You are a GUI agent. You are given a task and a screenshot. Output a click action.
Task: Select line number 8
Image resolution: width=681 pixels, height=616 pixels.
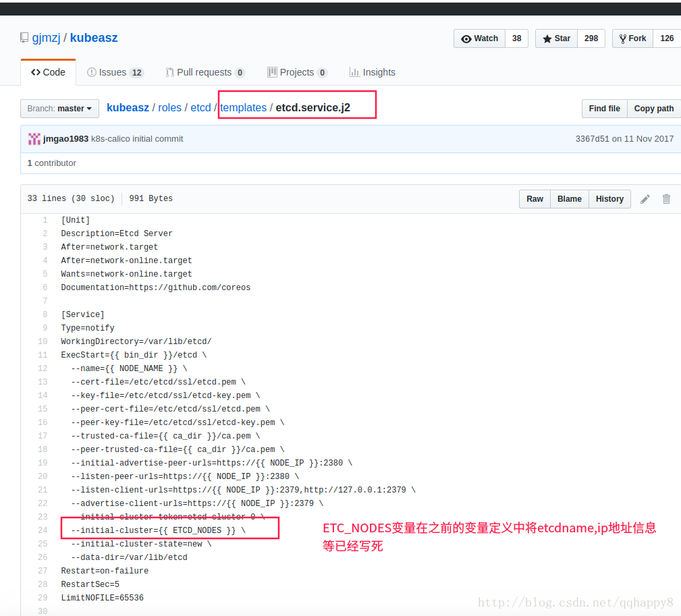(45, 314)
